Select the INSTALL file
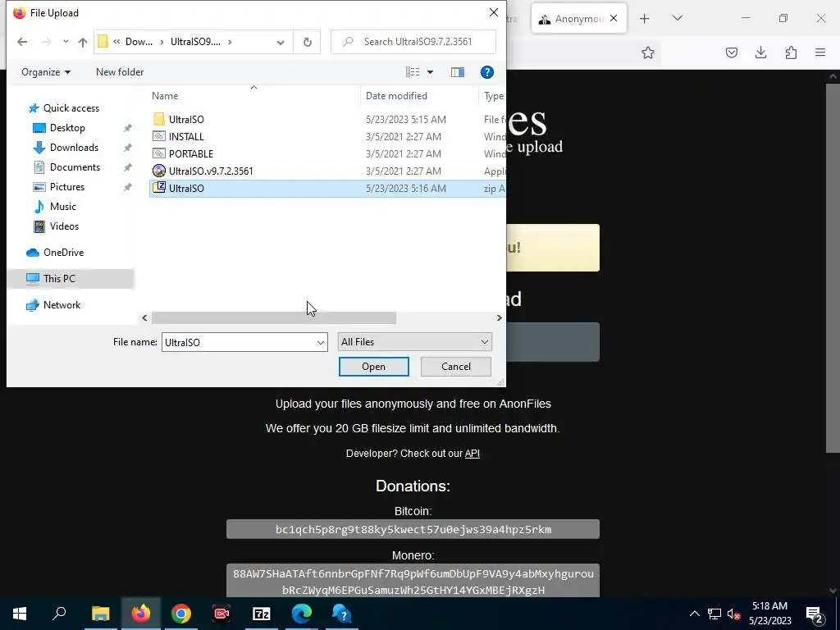This screenshot has height=630, width=840. click(x=186, y=137)
